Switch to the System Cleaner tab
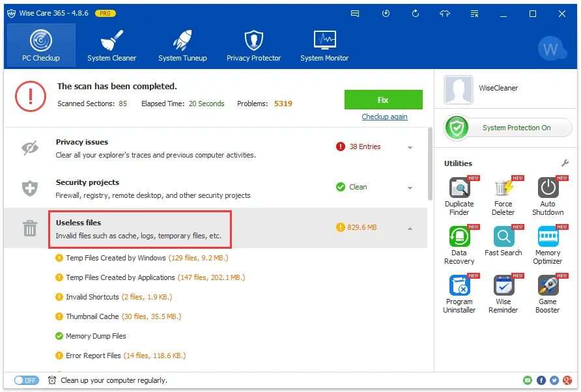Image resolution: width=581 pixels, height=392 pixels. [x=111, y=45]
